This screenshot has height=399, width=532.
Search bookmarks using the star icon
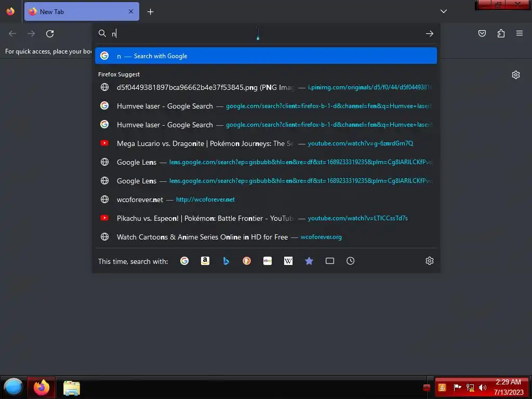309,261
